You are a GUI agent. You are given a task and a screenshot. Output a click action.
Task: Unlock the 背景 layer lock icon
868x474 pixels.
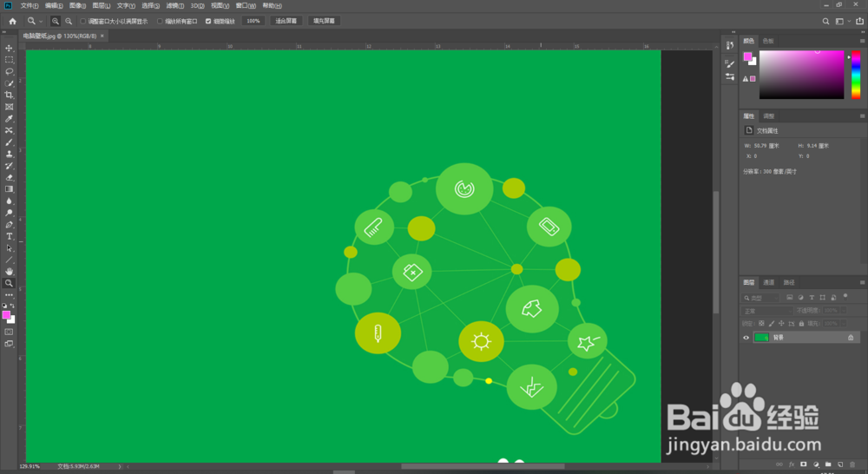click(x=851, y=338)
